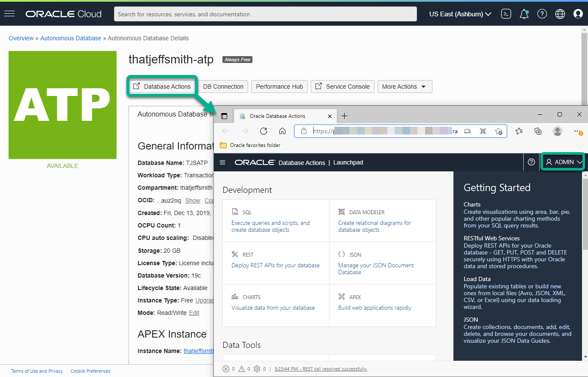Open the Oracle Cloud help question mark
The width and height of the screenshot is (588, 377).
click(x=542, y=14)
